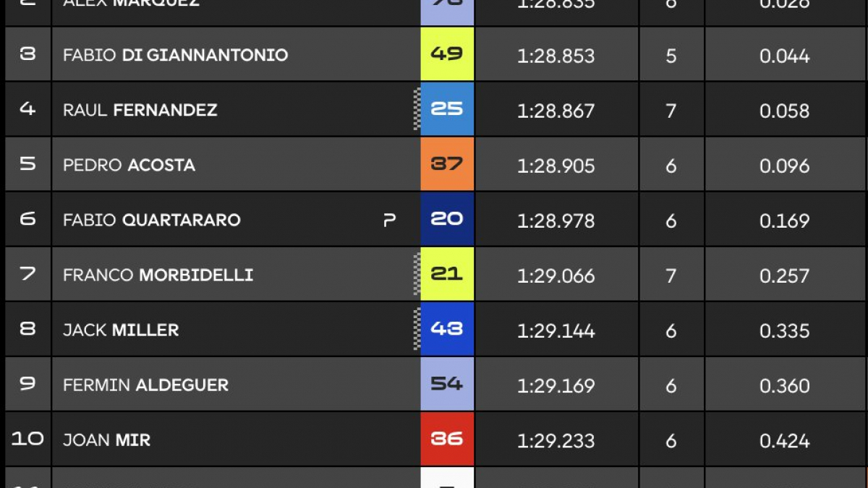Click the checkered flag icon beside Franco Morbidelli
Viewport: 868px width, 488px height.
417,274
